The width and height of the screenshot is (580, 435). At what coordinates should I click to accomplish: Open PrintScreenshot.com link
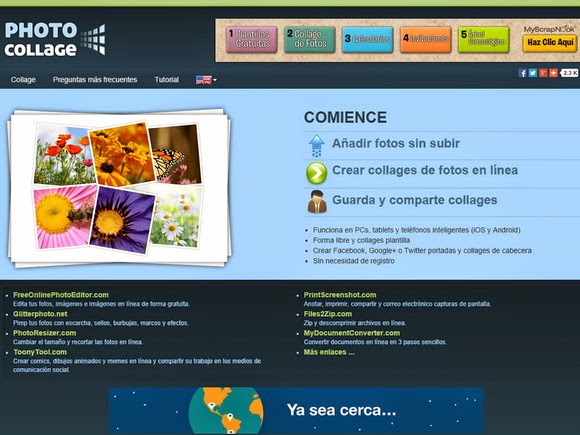pyautogui.click(x=340, y=295)
